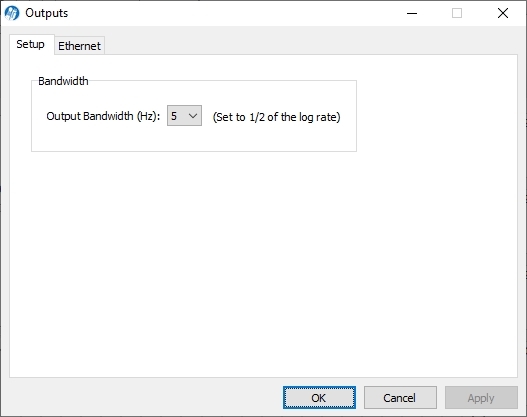Switch to the Ethernet tab
This screenshot has width=527, height=417.
pyautogui.click(x=79, y=46)
